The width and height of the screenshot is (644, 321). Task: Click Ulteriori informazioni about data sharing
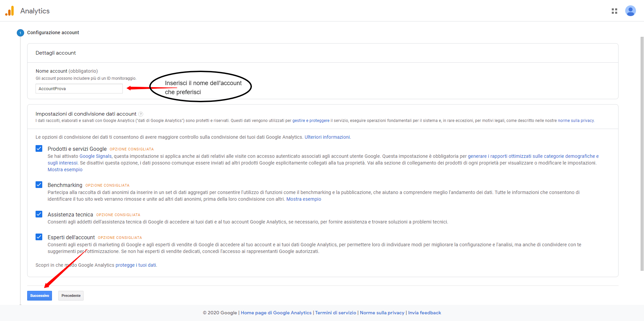327,137
